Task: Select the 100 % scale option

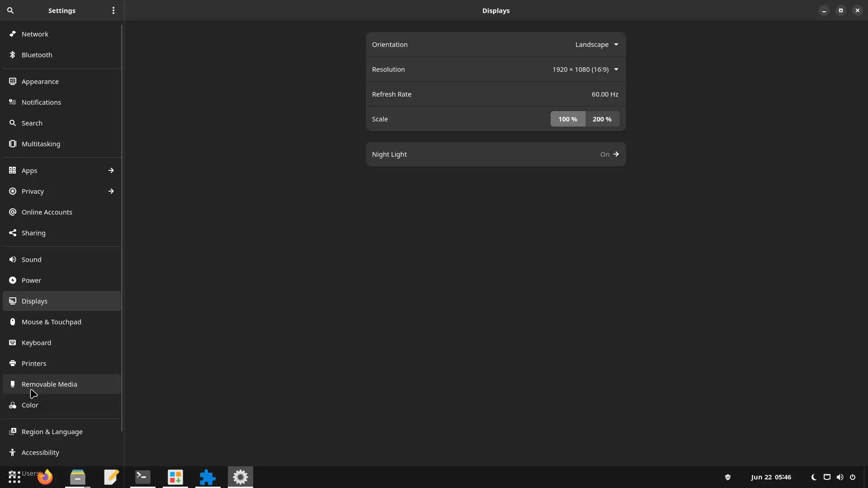Action: click(x=567, y=119)
